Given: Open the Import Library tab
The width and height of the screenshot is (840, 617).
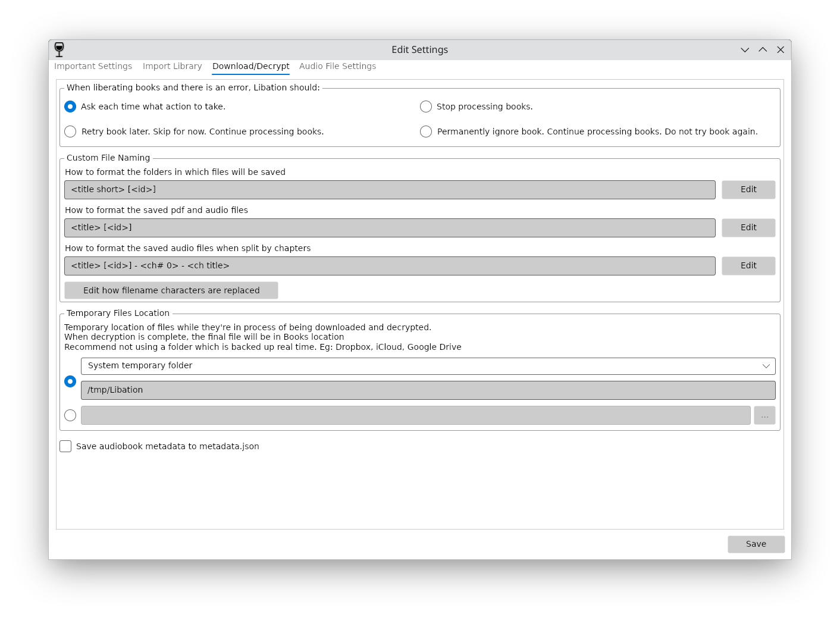Looking at the screenshot, I should click(172, 66).
